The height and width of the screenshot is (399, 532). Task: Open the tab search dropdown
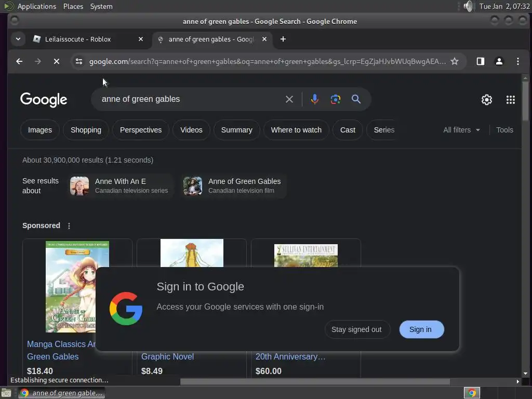point(18,39)
